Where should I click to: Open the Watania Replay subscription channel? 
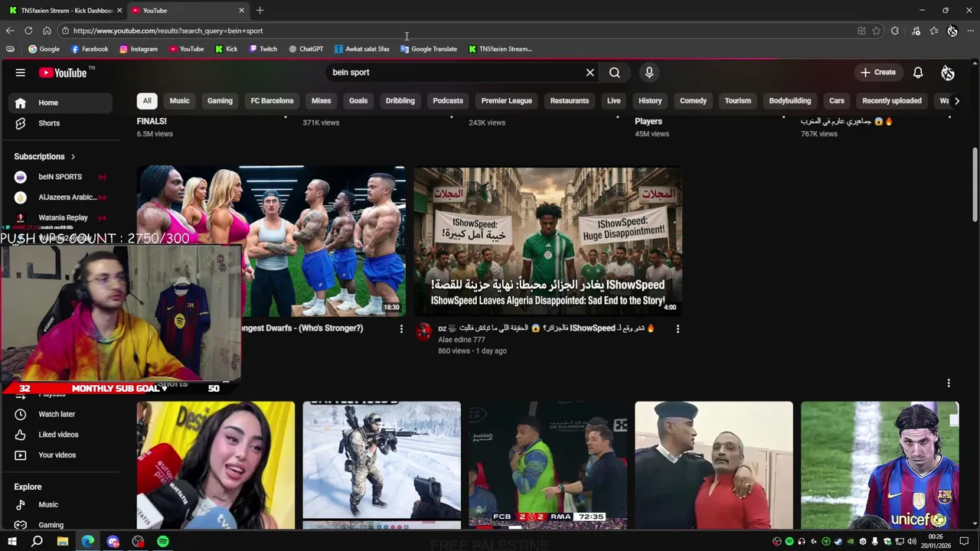[x=60, y=218]
